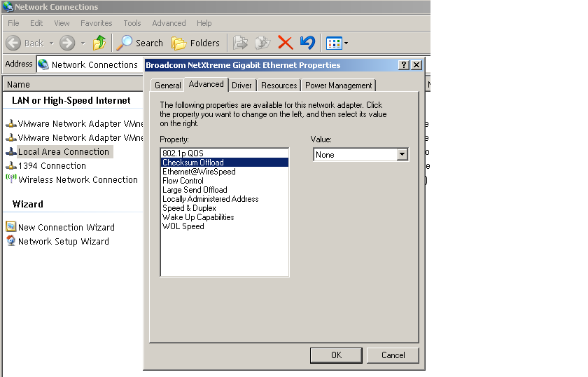Open the Edit menu
The image size is (588, 377).
[36, 23]
